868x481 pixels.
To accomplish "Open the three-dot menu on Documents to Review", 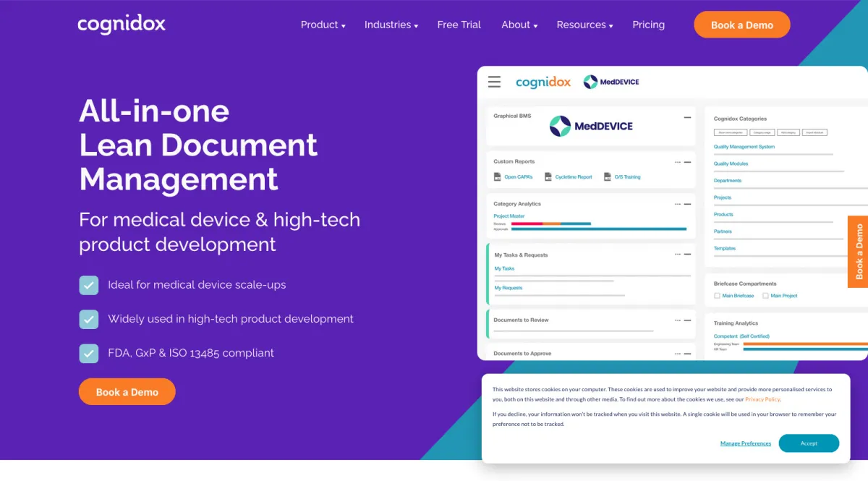I will pyautogui.click(x=678, y=320).
